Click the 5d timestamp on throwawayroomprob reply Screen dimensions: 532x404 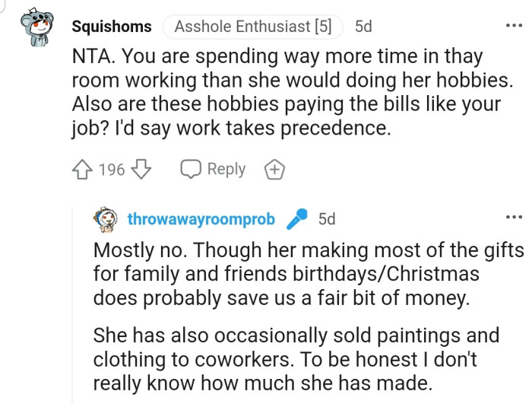tap(327, 220)
